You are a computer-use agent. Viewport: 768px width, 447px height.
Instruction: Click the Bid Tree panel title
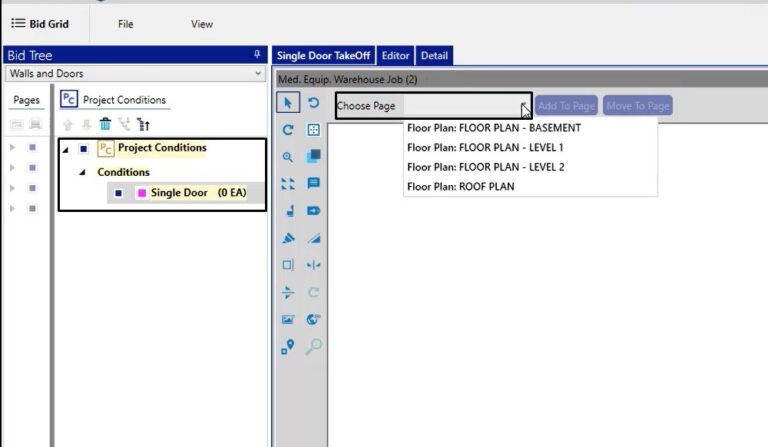pos(30,55)
